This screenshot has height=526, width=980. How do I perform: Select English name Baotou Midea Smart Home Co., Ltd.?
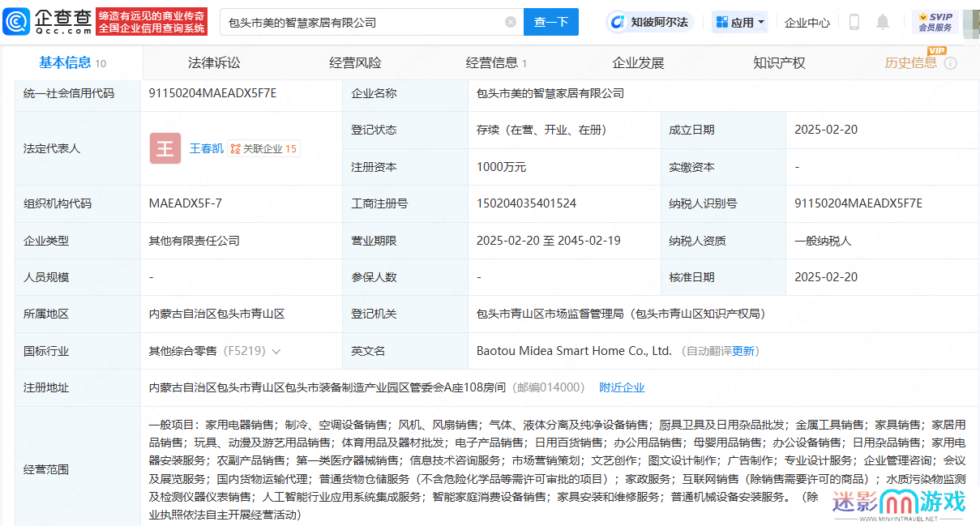575,351
